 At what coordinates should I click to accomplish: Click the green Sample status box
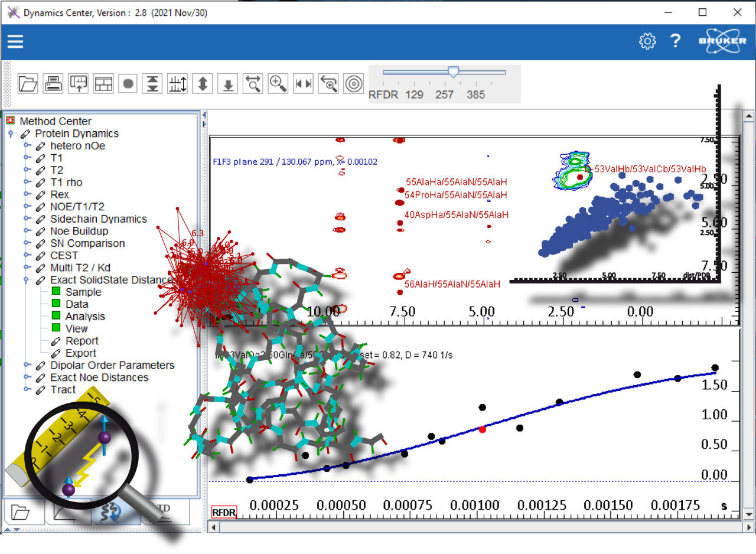pyautogui.click(x=56, y=292)
